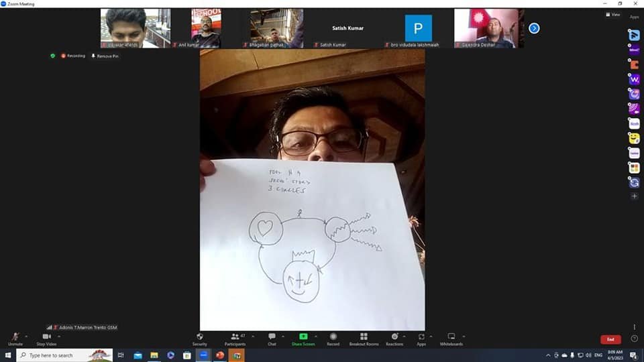This screenshot has height=362, width=644.
Task: Expand the arrow next to Whiteboards
Action: click(464, 337)
